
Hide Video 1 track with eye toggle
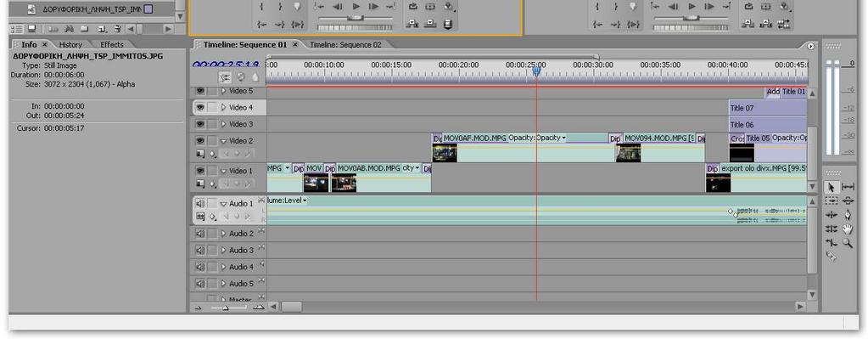coord(200,171)
